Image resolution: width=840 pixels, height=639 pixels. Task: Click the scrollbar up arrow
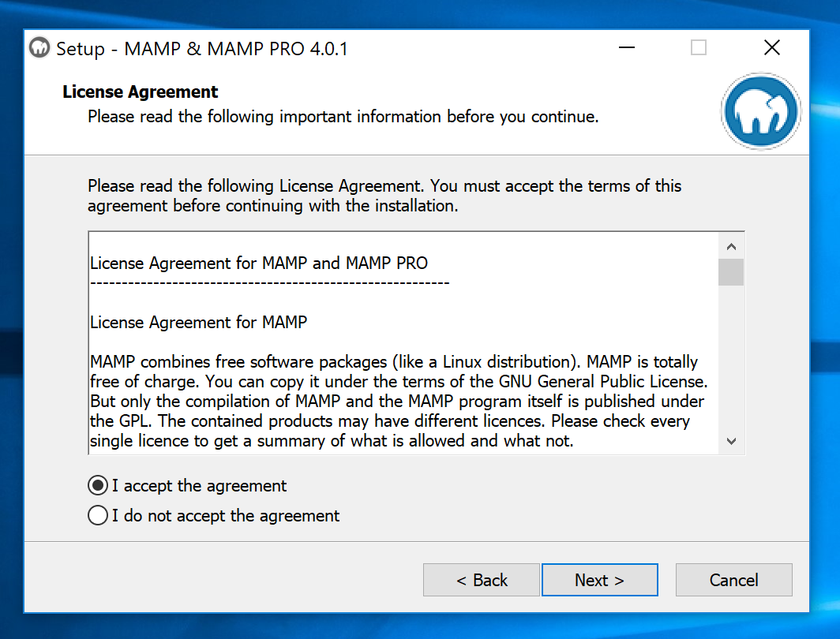[x=731, y=245]
